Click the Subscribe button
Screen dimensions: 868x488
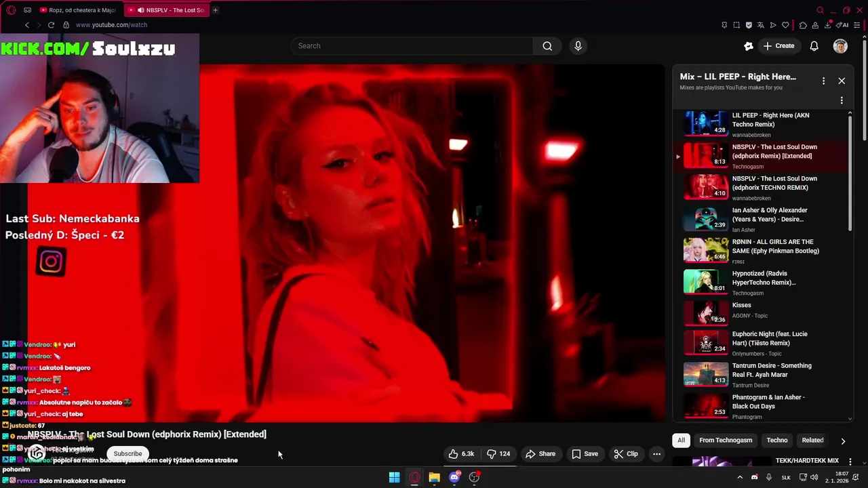(127, 453)
